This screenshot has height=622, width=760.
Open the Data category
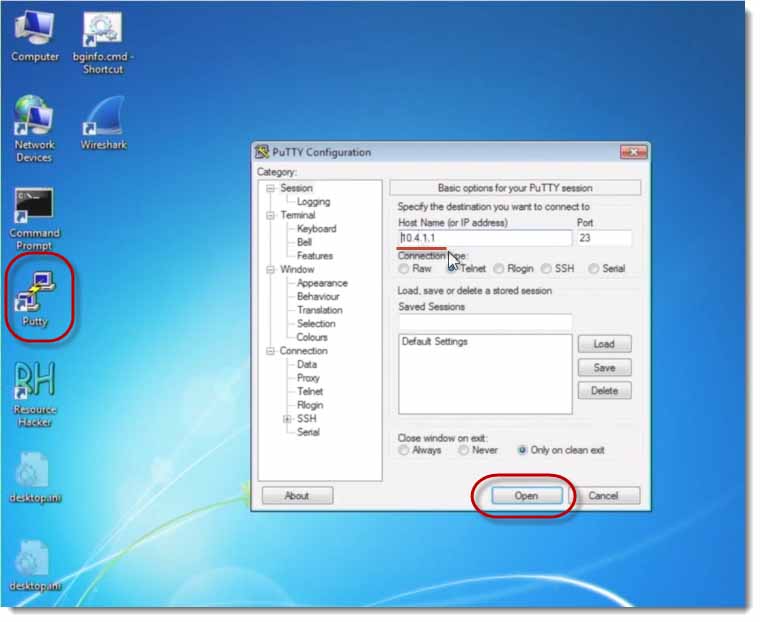point(307,365)
